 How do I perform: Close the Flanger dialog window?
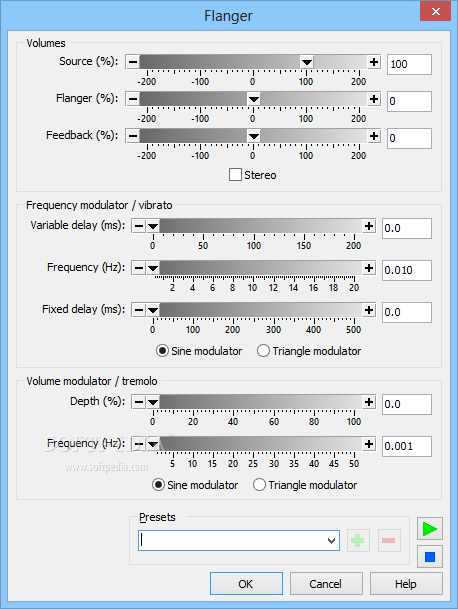pyautogui.click(x=435, y=11)
